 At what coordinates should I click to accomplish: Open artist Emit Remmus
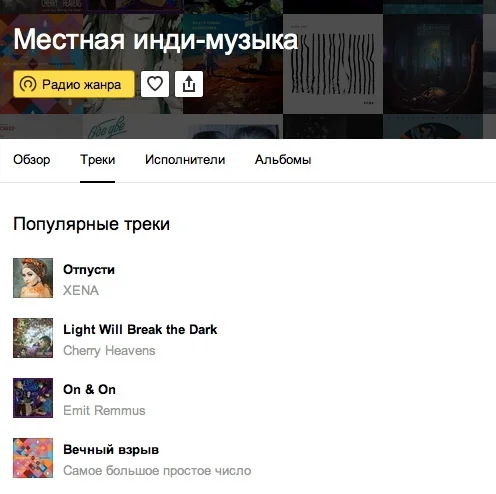(104, 411)
